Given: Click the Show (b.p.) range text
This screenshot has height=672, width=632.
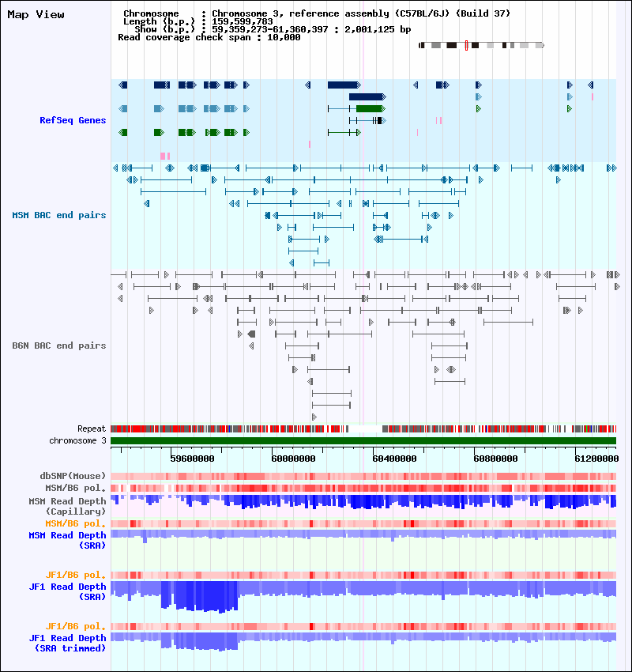Looking at the screenshot, I should [273, 29].
